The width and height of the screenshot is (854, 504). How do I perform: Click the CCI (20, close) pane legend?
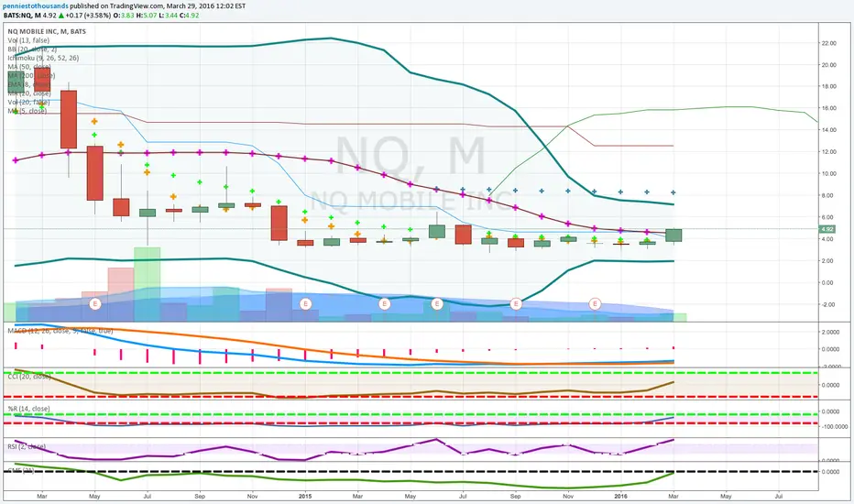29,377
